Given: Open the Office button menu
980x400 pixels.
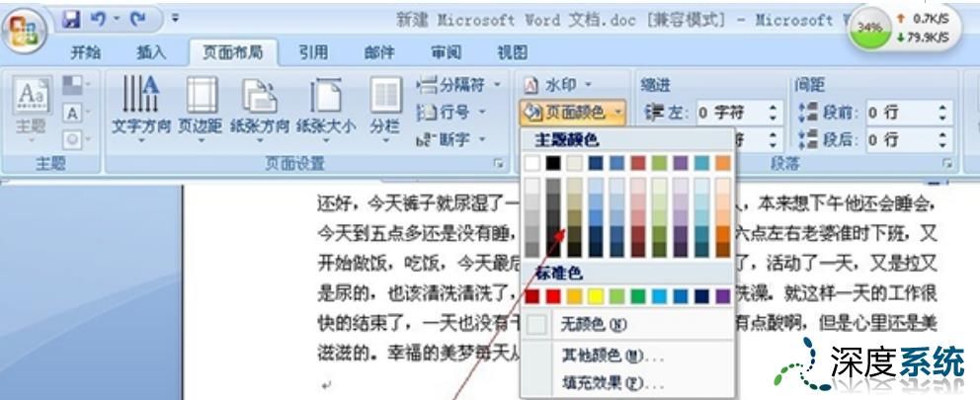Looking at the screenshot, I should 24,32.
